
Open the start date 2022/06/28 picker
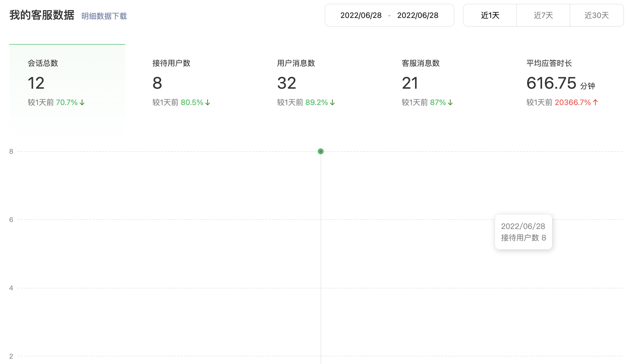[x=361, y=15]
